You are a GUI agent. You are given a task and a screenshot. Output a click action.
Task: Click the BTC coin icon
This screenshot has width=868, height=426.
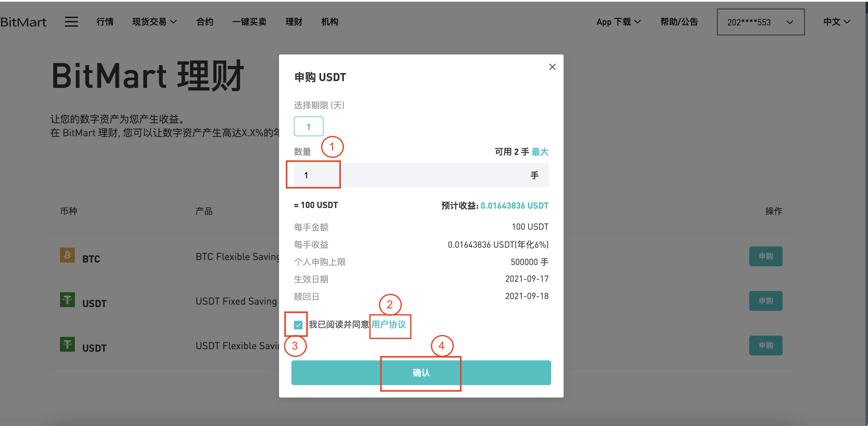(67, 255)
